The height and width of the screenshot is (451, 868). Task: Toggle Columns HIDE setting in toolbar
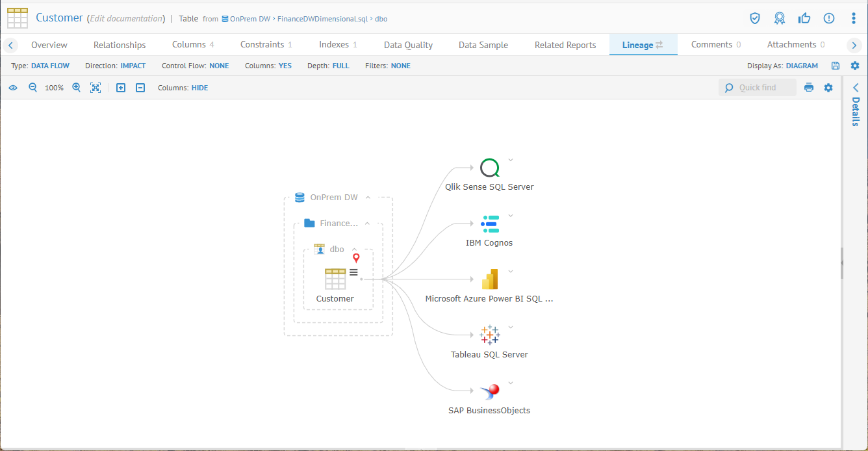pos(199,88)
